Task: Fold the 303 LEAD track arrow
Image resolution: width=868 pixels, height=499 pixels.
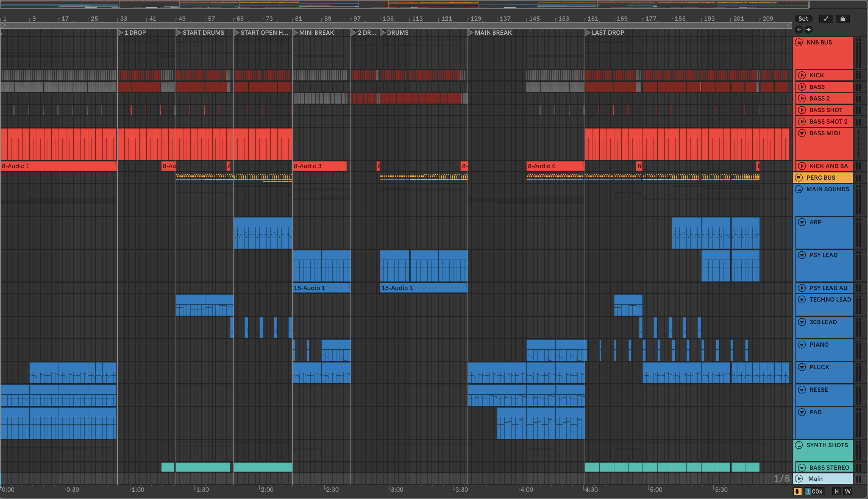Action: point(802,322)
